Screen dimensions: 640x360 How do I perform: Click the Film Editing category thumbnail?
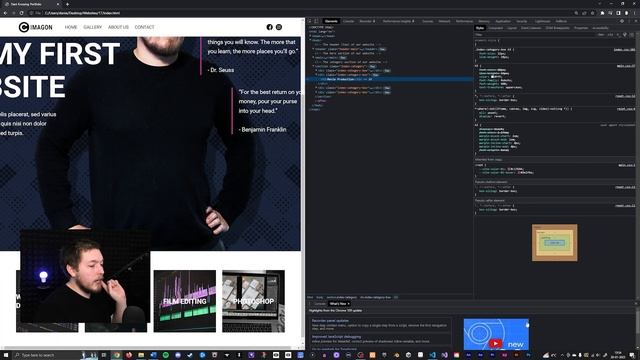coord(185,301)
